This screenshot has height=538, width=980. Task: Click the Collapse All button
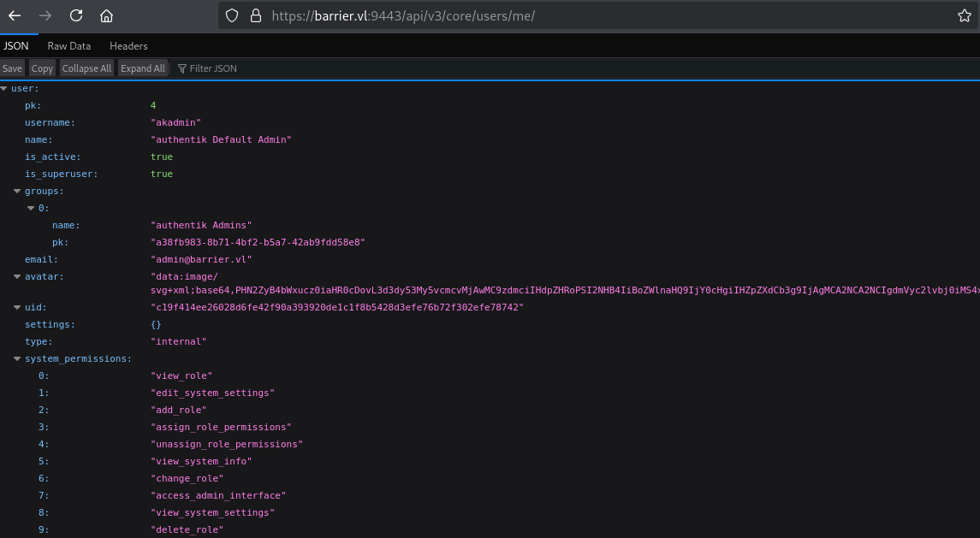point(87,68)
